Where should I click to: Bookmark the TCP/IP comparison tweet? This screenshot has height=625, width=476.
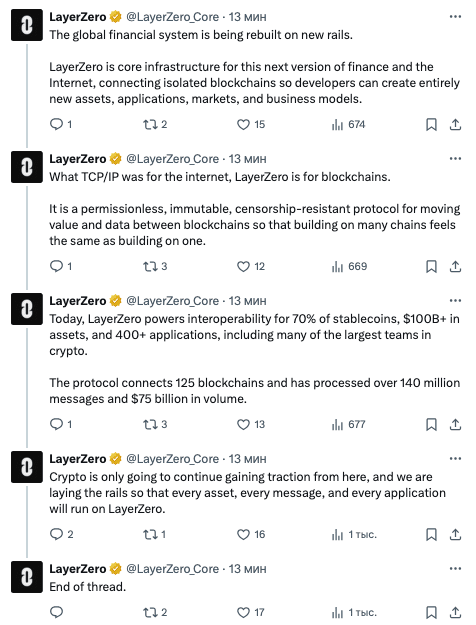pyautogui.click(x=431, y=267)
